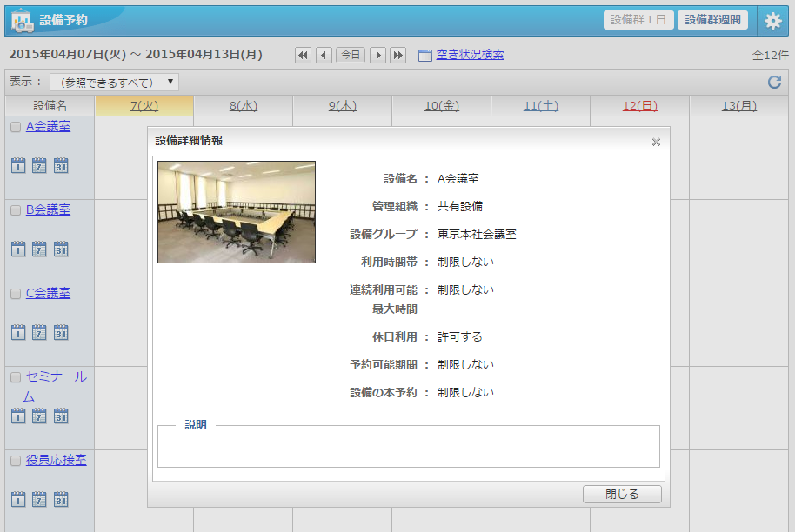795x532 pixels.
Task: Open the 空き状況検索 link
Action: tap(470, 55)
